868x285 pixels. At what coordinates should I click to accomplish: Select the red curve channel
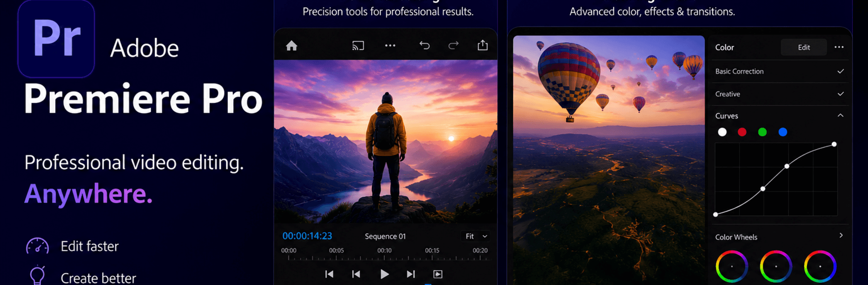click(742, 132)
